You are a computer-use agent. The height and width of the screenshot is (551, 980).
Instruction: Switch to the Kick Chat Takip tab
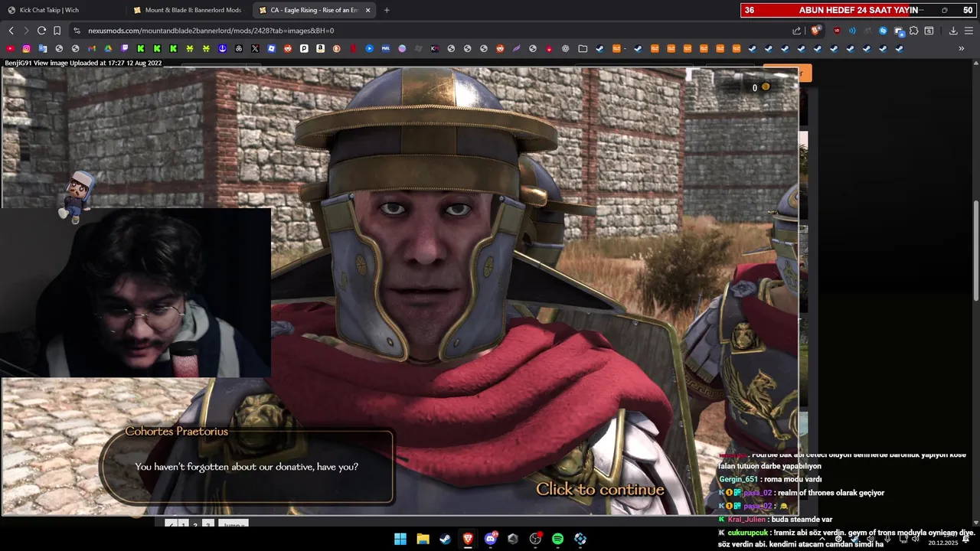tap(63, 10)
